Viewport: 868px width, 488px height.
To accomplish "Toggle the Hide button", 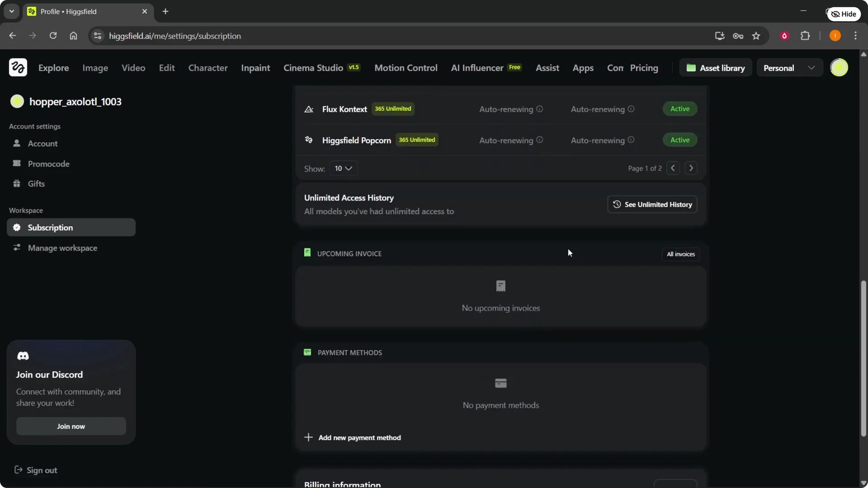I will [844, 14].
